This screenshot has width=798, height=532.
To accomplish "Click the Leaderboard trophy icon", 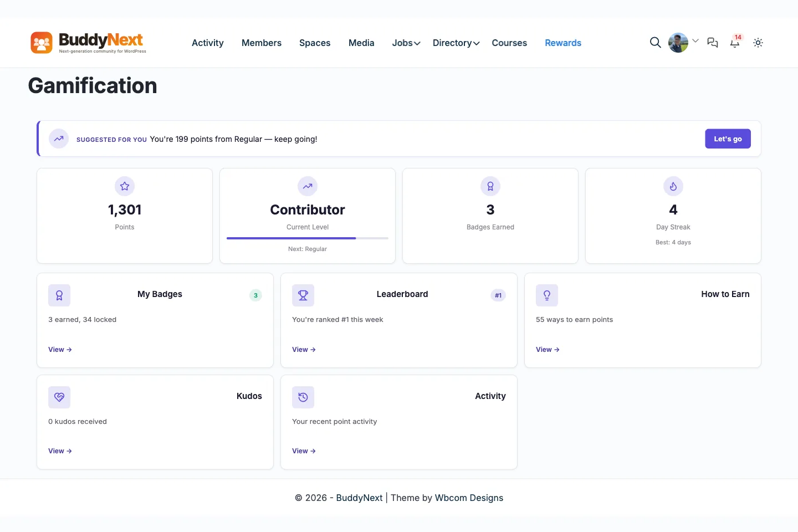I will pyautogui.click(x=303, y=295).
